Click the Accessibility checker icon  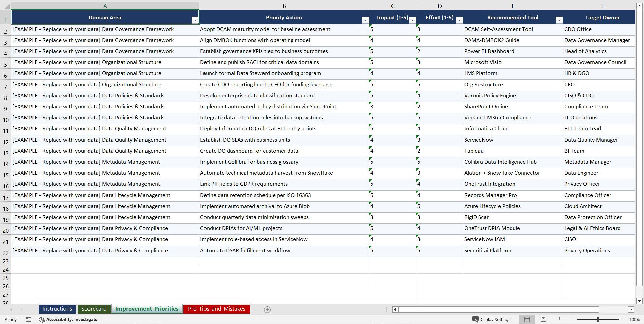coord(42,319)
